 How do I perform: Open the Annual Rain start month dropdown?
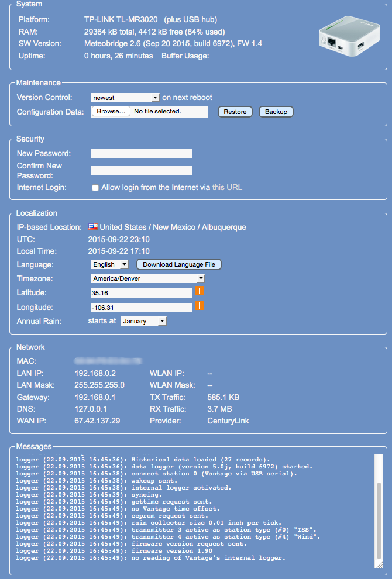(143, 321)
